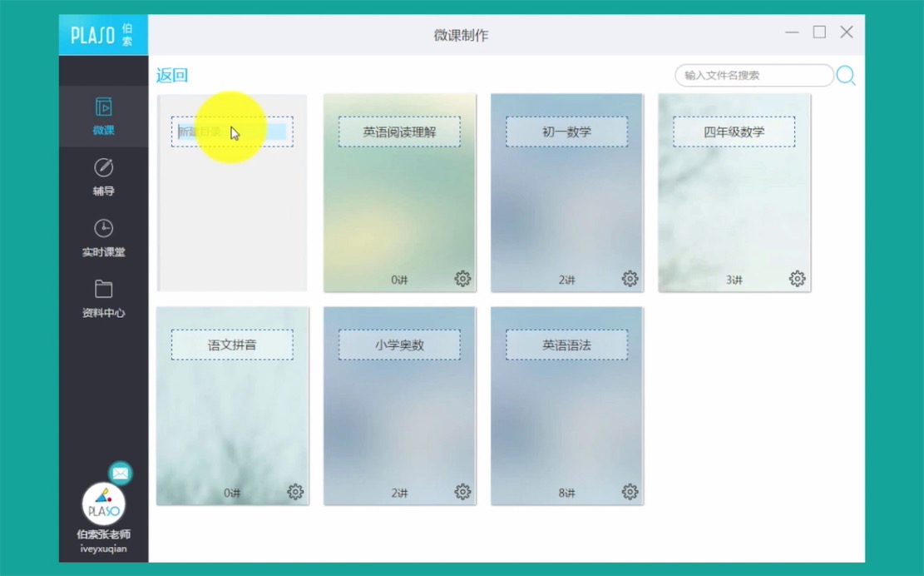The width and height of the screenshot is (924, 576).
Task: Click the new folder name text box
Action: click(232, 132)
